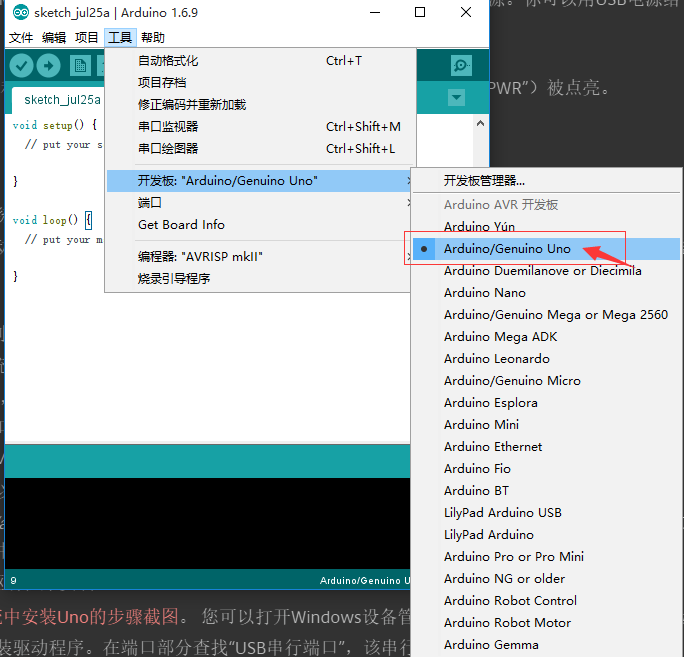The width and height of the screenshot is (684, 657).
Task: Pick Arduino NG or older
Action: pyautogui.click(x=547, y=578)
